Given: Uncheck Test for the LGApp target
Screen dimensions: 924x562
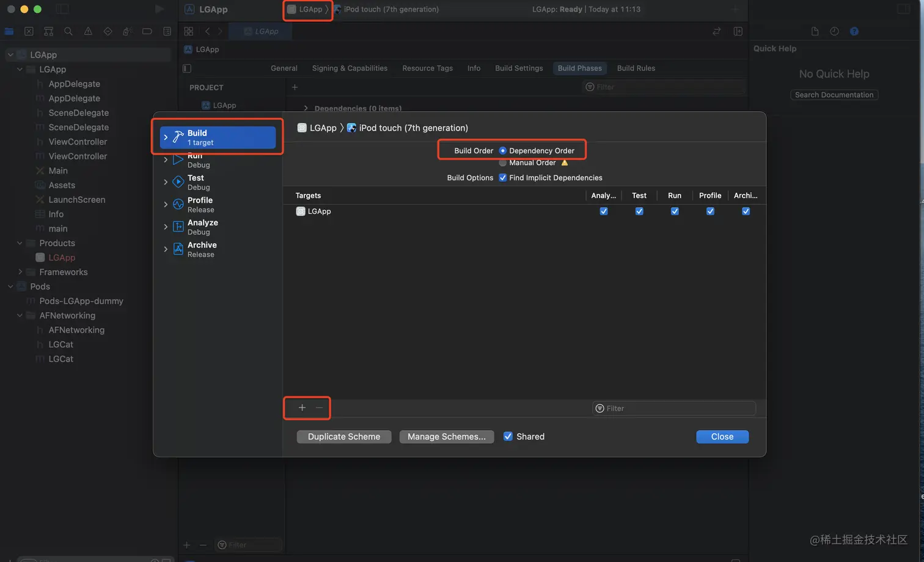Looking at the screenshot, I should point(639,211).
